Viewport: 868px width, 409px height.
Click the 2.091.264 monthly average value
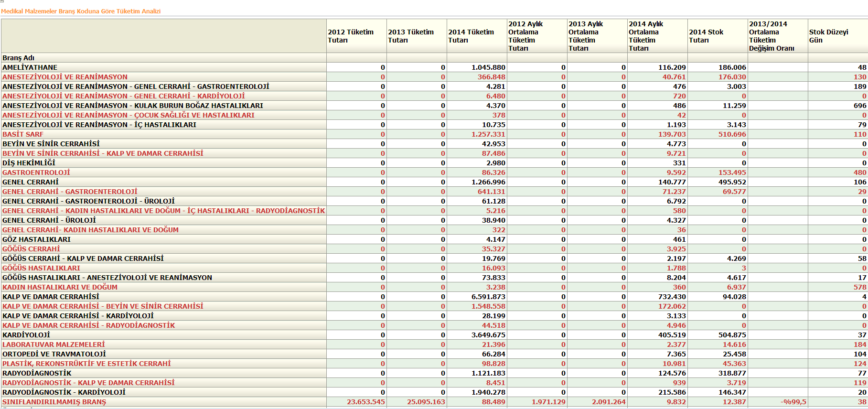(x=609, y=402)
